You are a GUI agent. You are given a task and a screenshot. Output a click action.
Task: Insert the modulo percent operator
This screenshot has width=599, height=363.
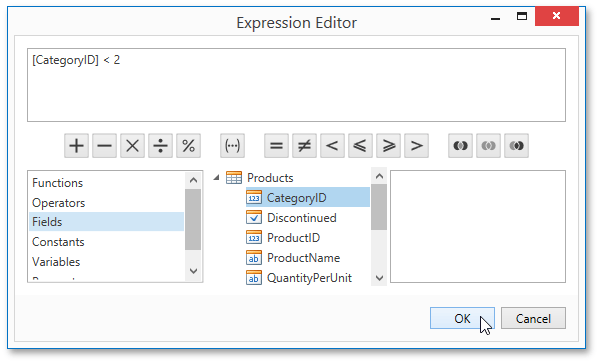(188, 146)
